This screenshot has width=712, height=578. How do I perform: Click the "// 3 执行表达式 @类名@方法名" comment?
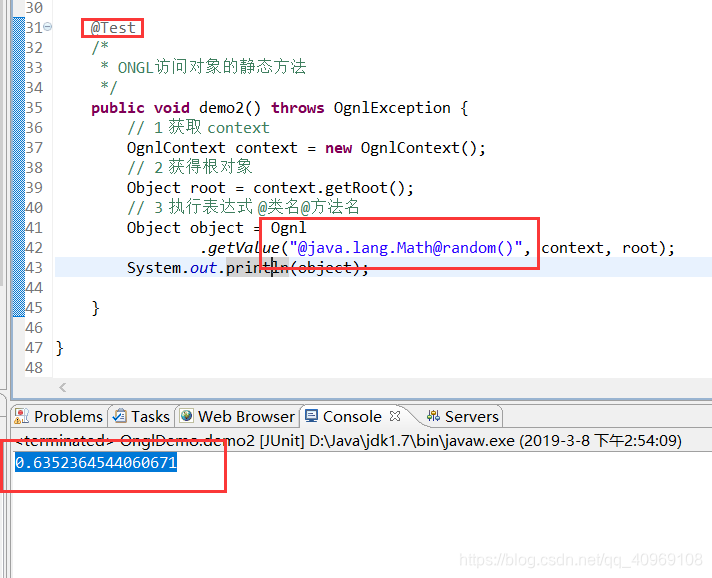coord(243,207)
